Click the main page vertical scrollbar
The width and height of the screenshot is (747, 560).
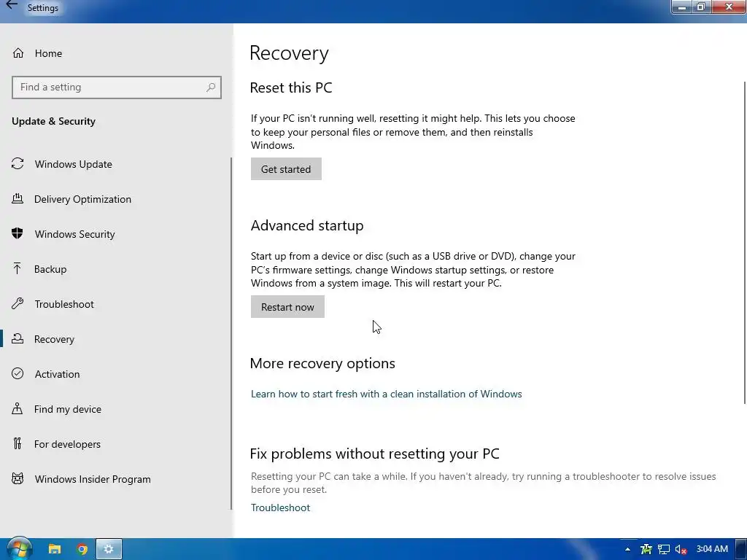(x=745, y=243)
